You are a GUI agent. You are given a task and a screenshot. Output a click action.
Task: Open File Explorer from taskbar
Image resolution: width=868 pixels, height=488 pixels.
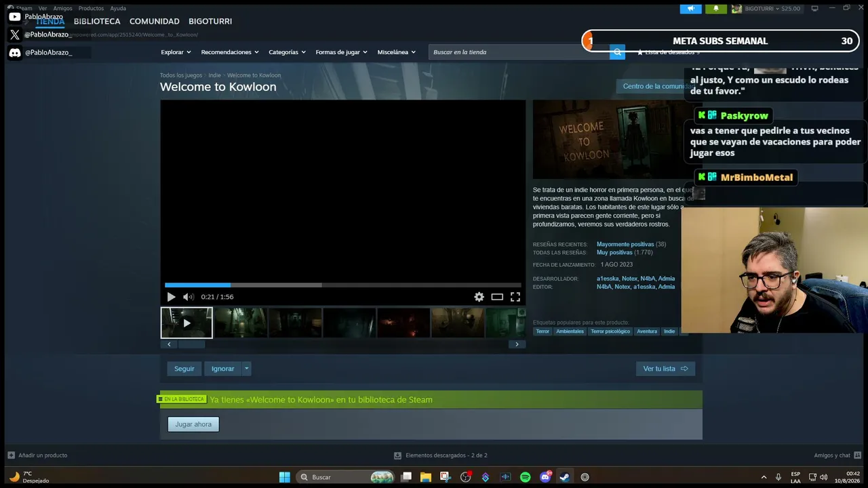425,477
